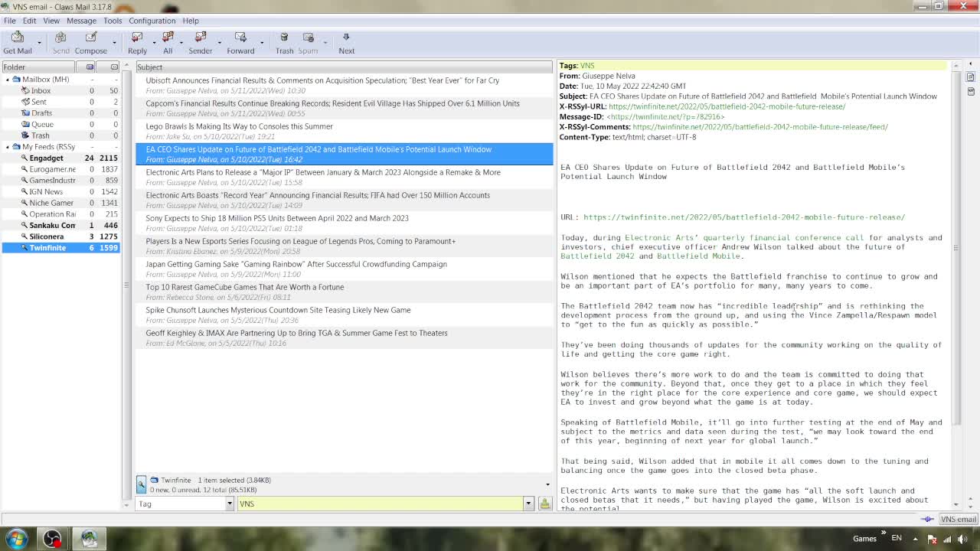Toggle quick search magnifier icon

[x=141, y=484]
